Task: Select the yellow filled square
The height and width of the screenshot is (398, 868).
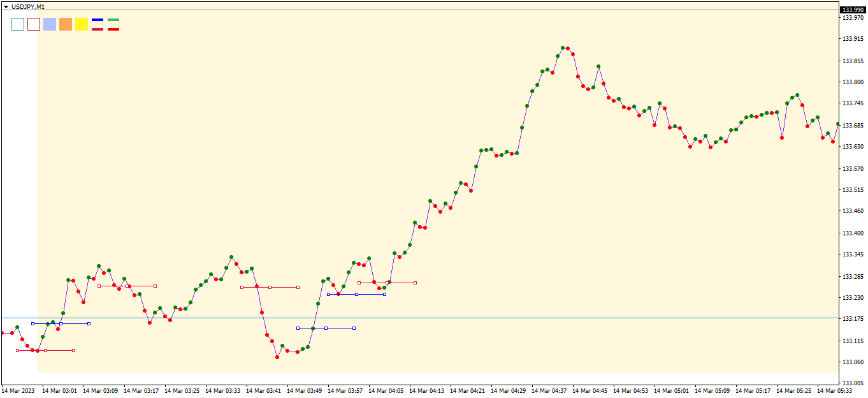Action: 82,24
